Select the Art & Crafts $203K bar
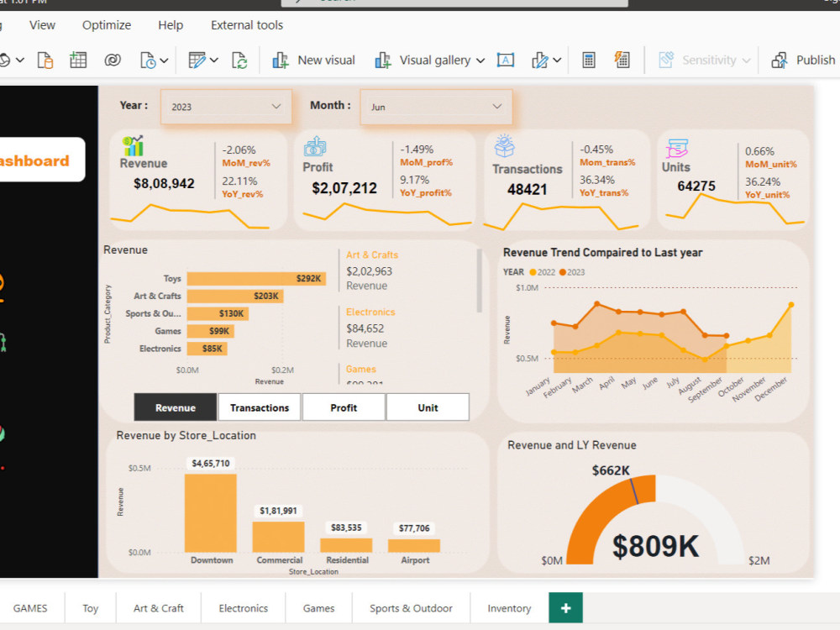This screenshot has width=840, height=630. click(x=235, y=297)
